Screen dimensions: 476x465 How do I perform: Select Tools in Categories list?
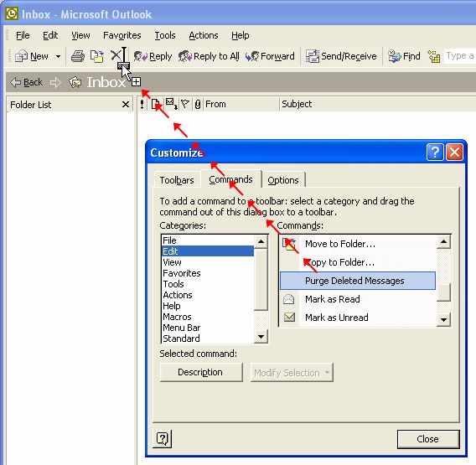[x=208, y=284]
